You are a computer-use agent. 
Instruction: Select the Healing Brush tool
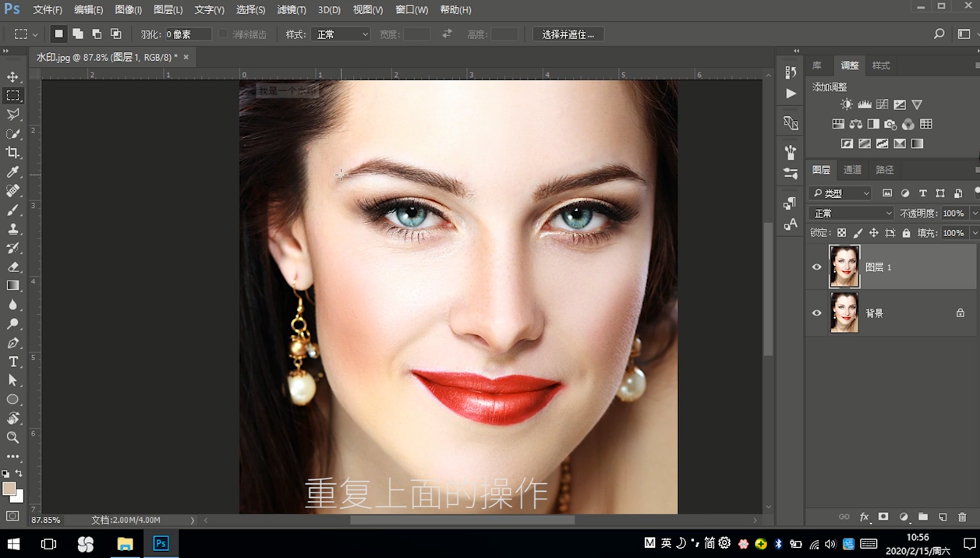pyautogui.click(x=12, y=191)
